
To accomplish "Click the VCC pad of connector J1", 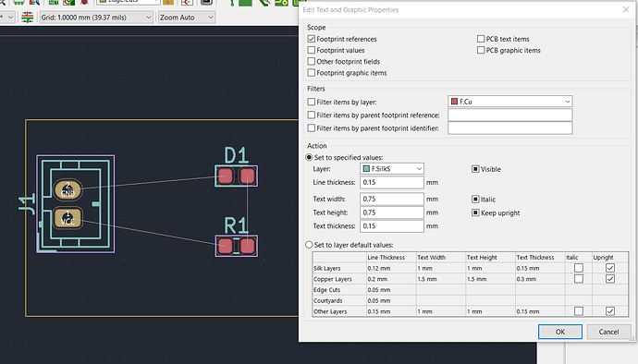I will pos(67,218).
